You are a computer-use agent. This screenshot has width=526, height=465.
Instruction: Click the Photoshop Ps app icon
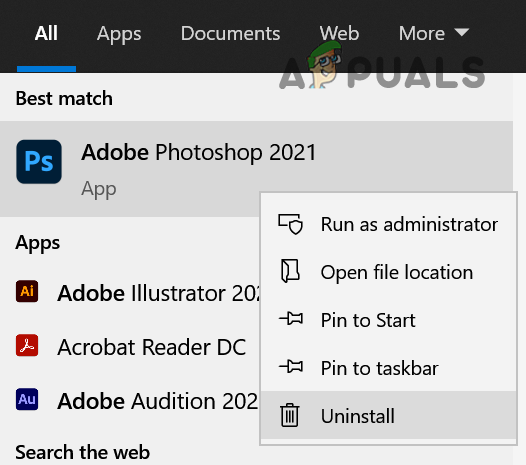pos(39,162)
